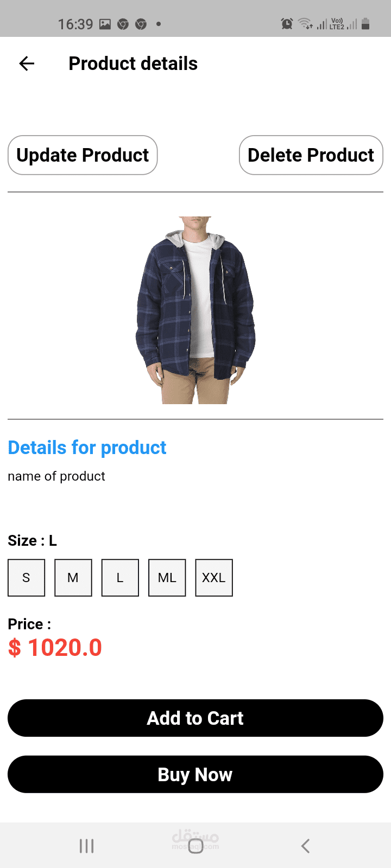The image size is (391, 868).
Task: Tap the battery indicator icon
Action: click(365, 23)
